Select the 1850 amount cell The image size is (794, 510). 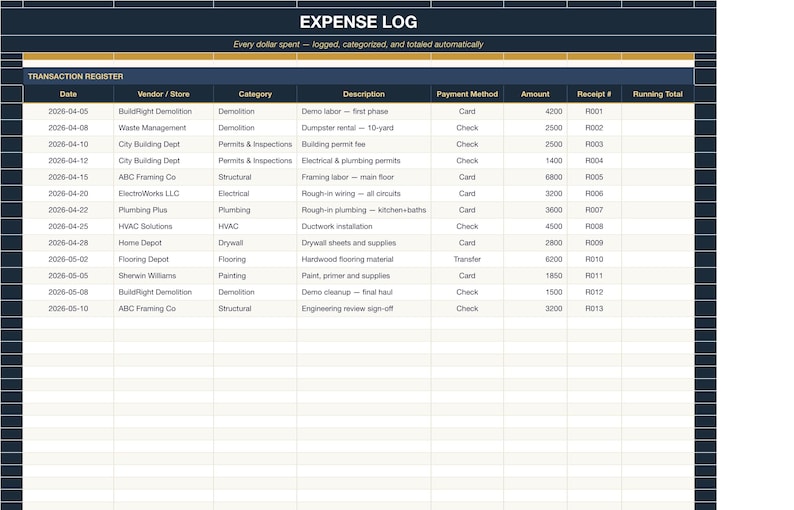pyautogui.click(x=535, y=276)
